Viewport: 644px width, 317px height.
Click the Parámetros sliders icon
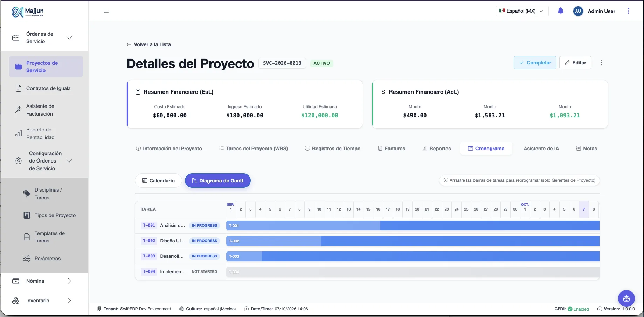click(x=27, y=259)
